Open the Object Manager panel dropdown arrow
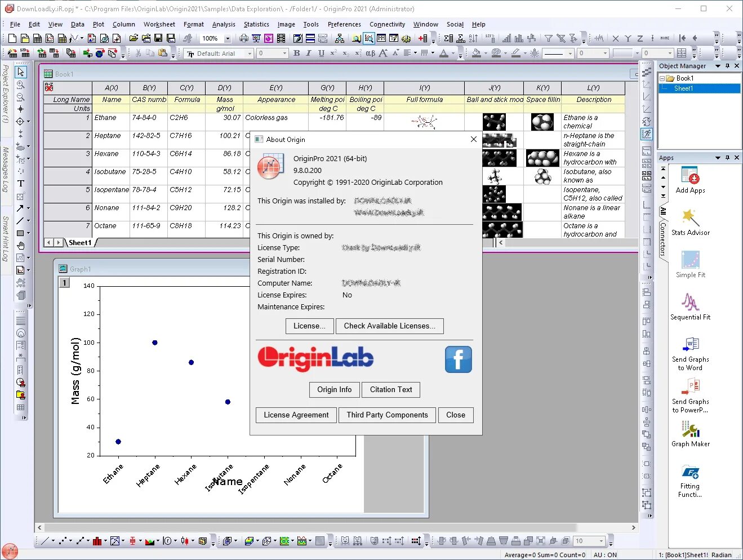The image size is (743, 560). click(718, 66)
